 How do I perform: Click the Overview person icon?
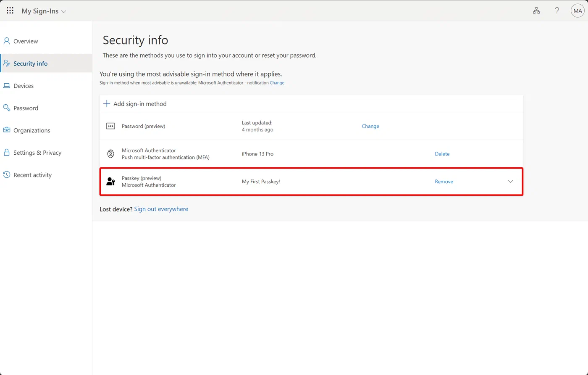(x=7, y=41)
